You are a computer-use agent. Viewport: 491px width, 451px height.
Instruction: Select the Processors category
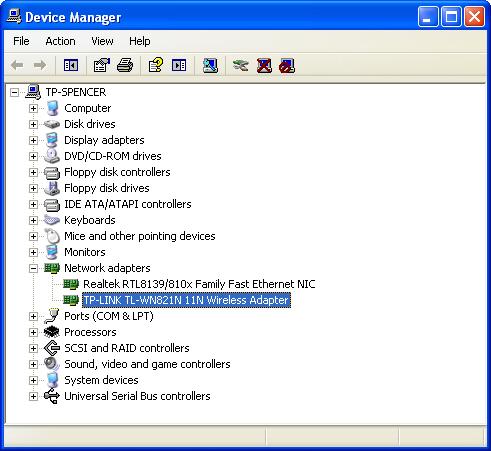90,332
